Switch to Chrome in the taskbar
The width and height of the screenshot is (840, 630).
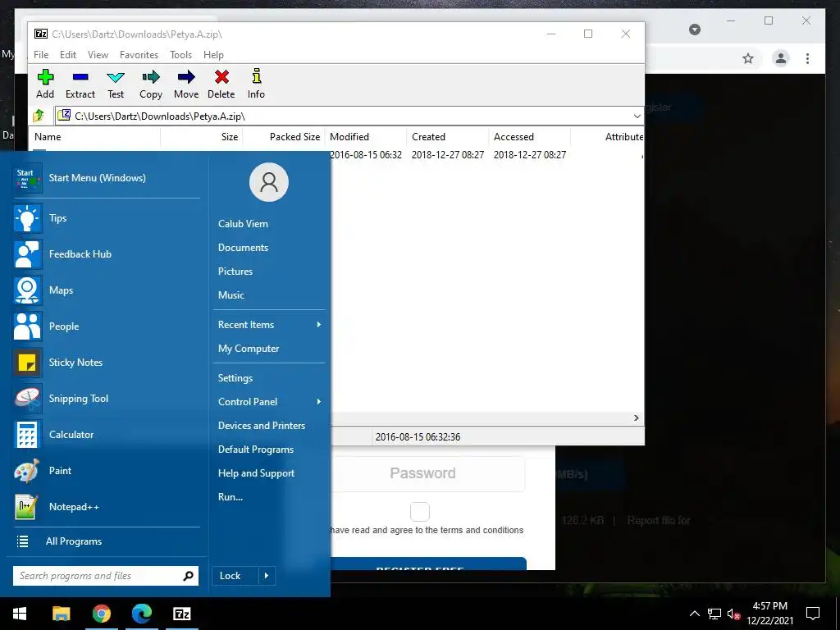(101, 614)
